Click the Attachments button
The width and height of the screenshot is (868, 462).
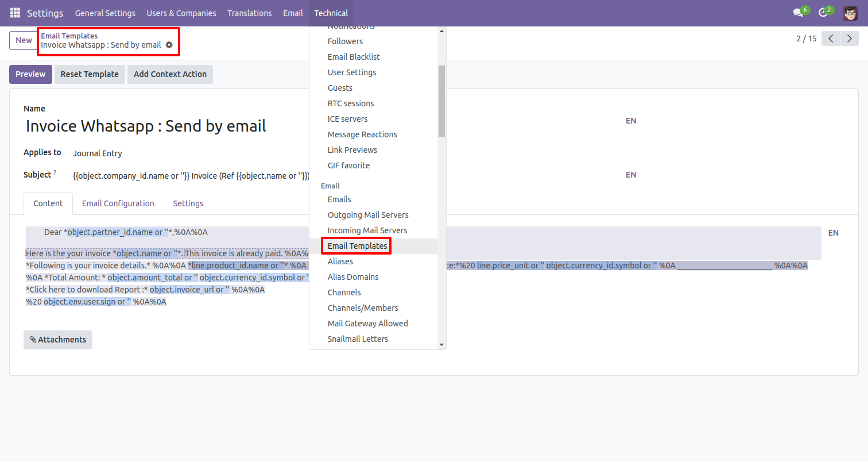click(58, 340)
